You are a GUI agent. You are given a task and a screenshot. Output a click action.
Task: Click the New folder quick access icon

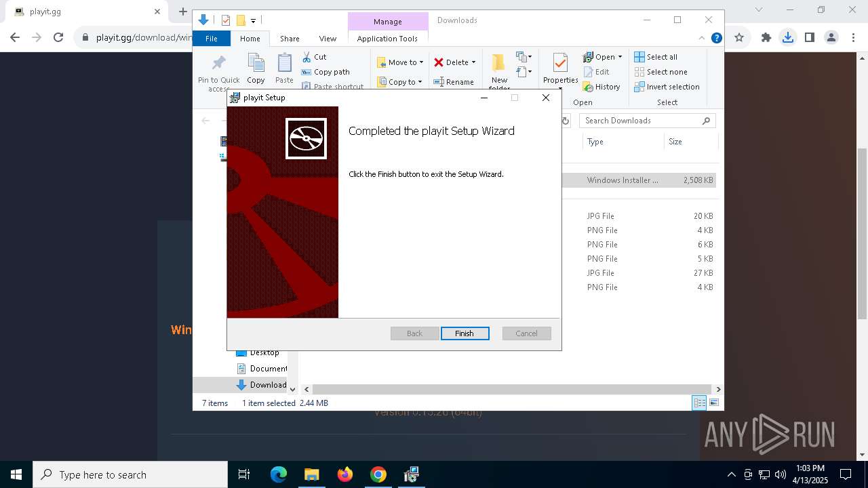[x=240, y=20]
